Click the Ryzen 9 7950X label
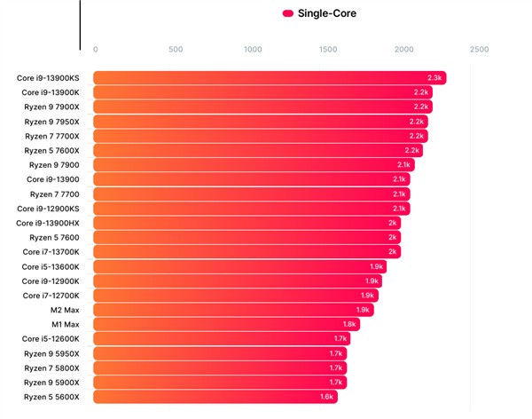532x419 pixels. [51, 122]
